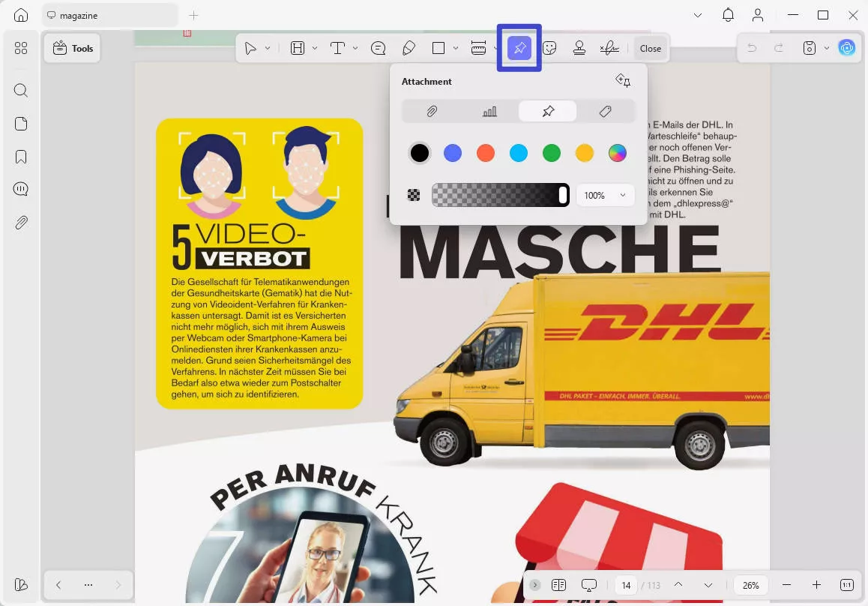Pick the cyan color swatch
The height and width of the screenshot is (606, 868).
[x=519, y=153]
